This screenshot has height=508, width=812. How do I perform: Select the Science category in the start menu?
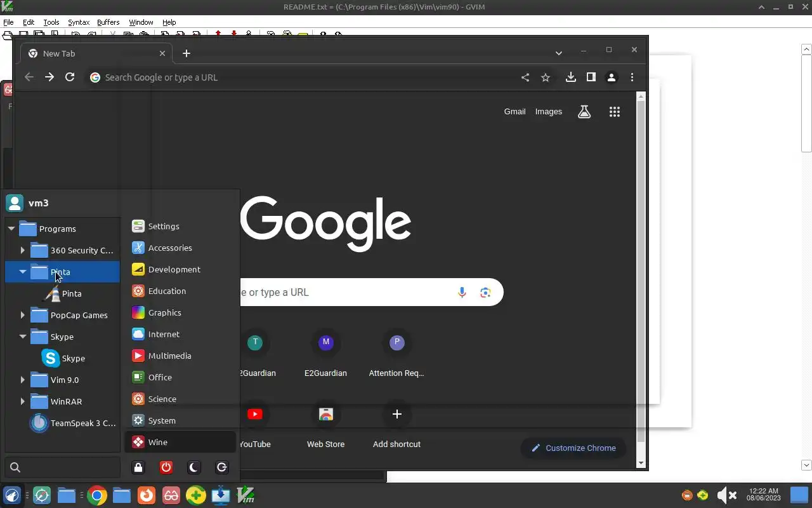[181, 399]
